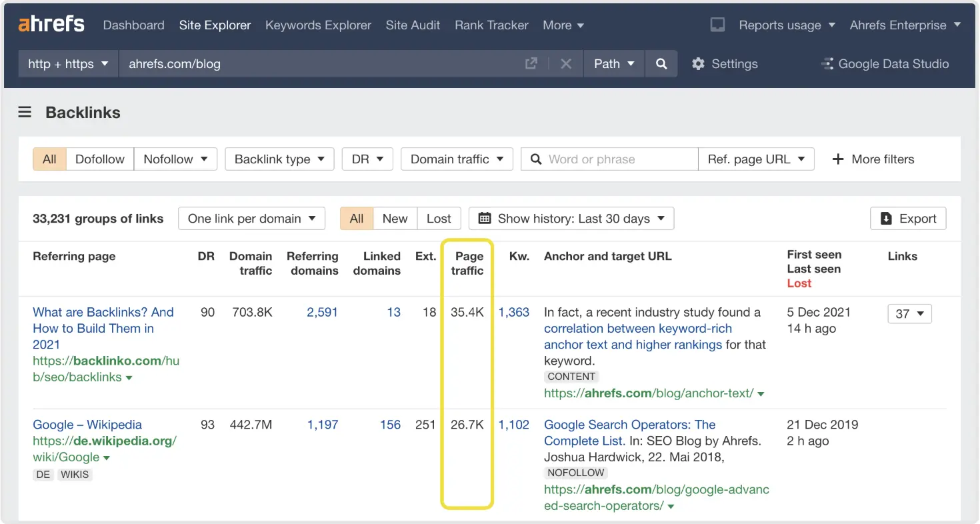Open Backlink type filter
The width and height of the screenshot is (980, 524).
tap(279, 159)
